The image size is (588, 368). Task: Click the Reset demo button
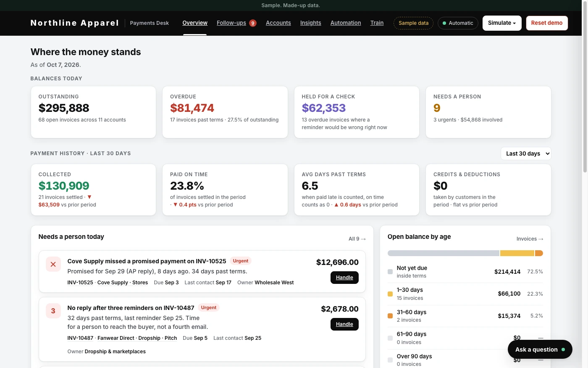[547, 23]
